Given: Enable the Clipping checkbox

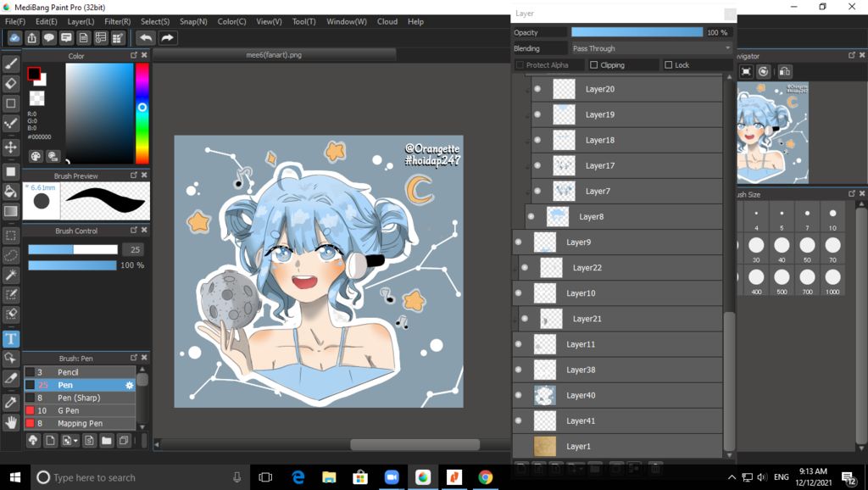Looking at the screenshot, I should point(594,64).
